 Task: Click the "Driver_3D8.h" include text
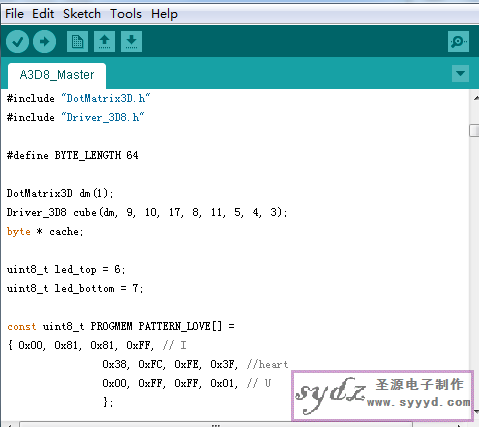[103, 117]
